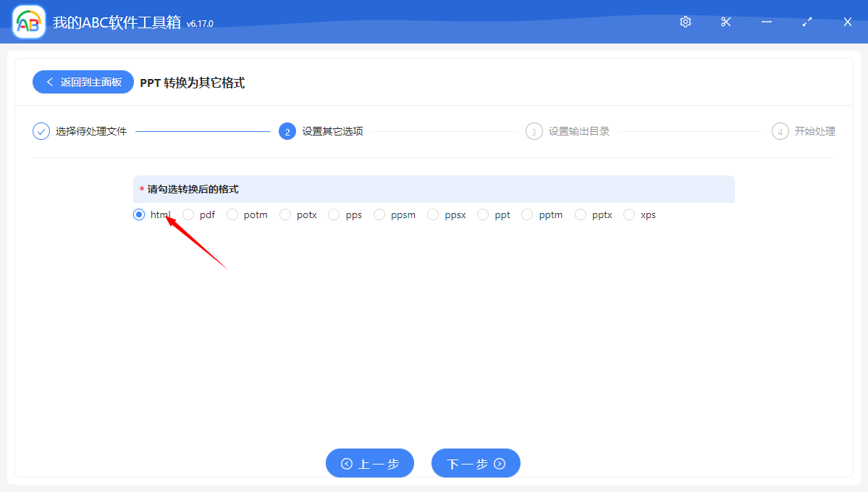Click the step 1 checkmark circle
The height and width of the screenshot is (492, 868).
(41, 131)
